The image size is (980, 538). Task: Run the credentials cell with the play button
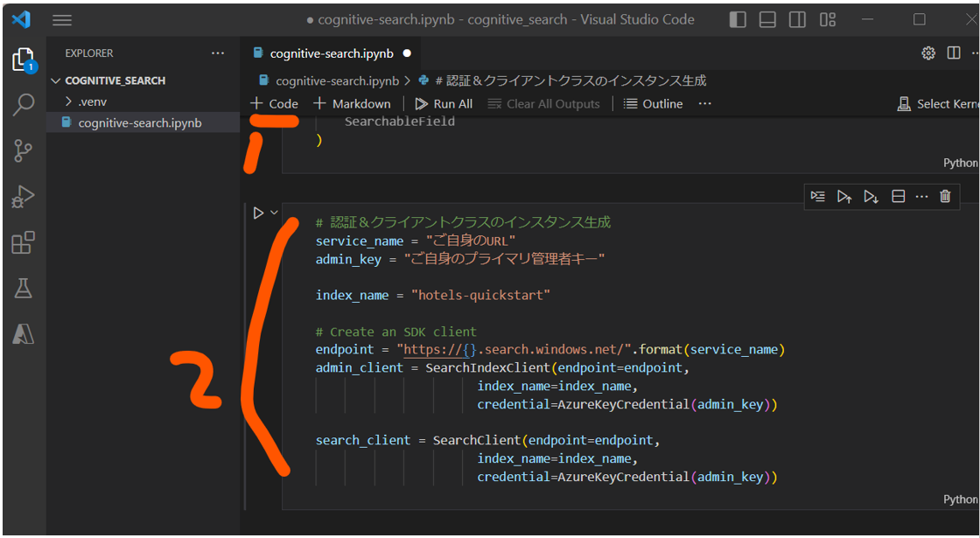(x=258, y=213)
